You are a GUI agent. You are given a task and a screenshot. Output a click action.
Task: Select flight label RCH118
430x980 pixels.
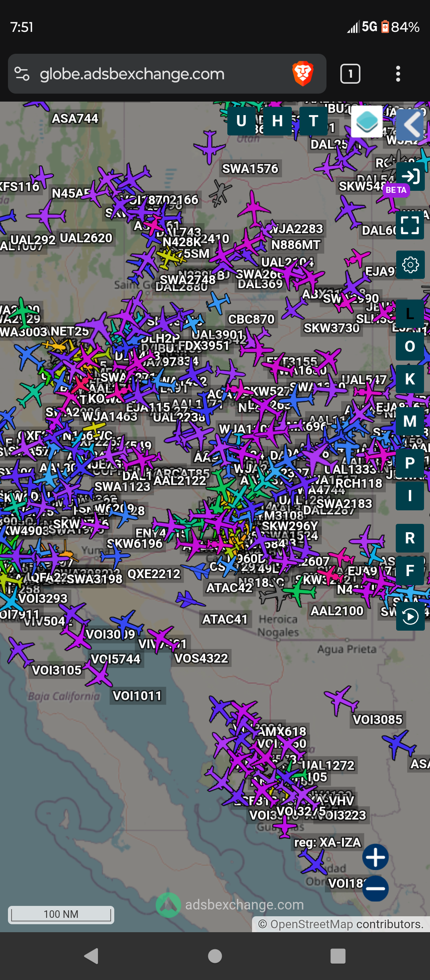[359, 483]
